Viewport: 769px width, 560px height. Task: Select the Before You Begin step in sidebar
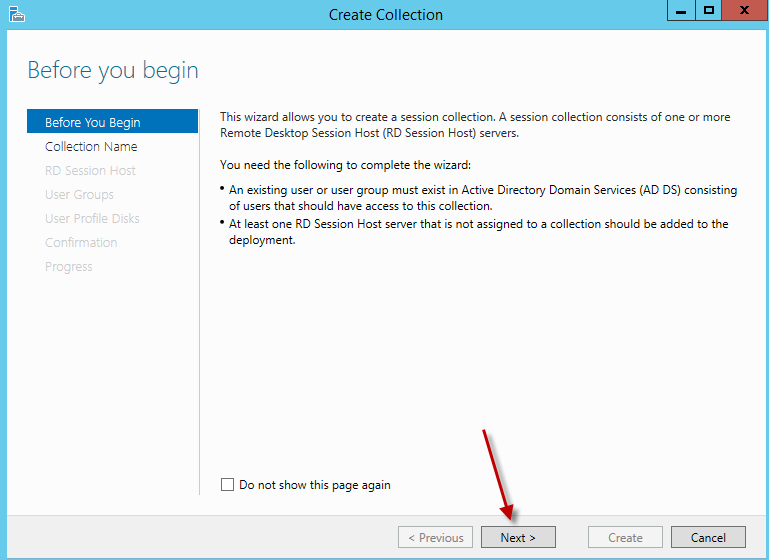click(x=92, y=122)
